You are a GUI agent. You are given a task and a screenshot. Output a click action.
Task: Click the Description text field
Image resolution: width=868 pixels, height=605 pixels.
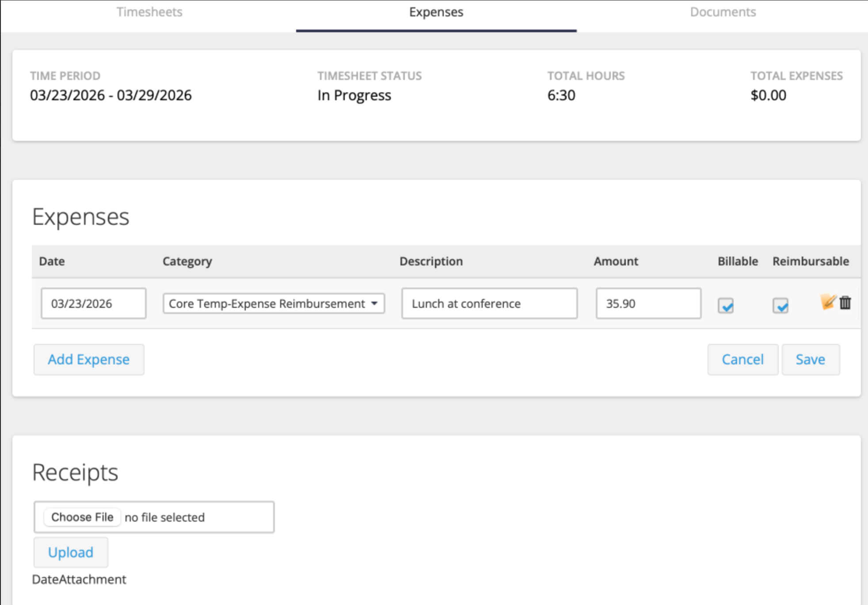489,304
